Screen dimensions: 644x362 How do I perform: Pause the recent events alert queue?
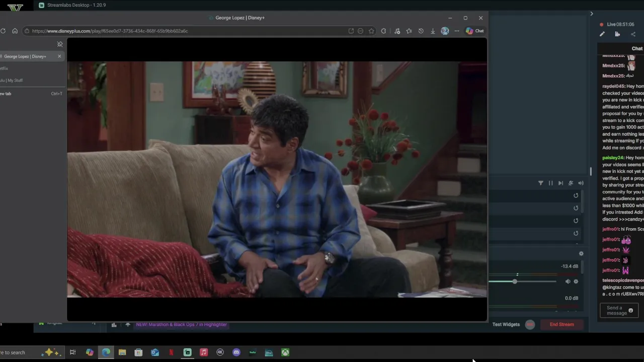coord(550,184)
